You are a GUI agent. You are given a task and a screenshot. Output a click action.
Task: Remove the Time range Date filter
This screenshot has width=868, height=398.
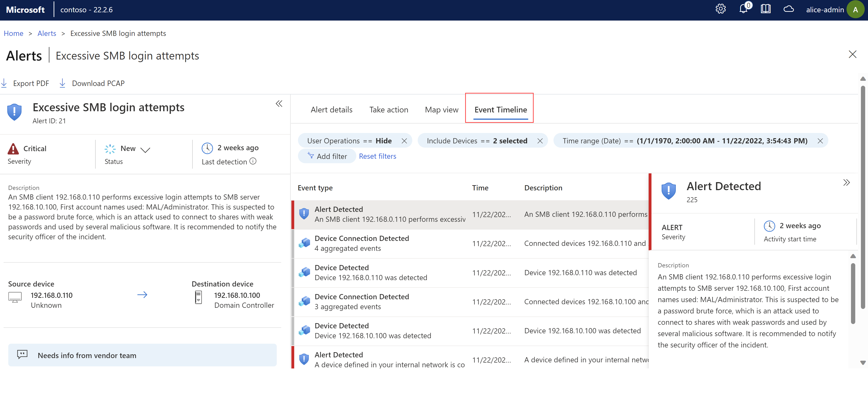click(821, 141)
